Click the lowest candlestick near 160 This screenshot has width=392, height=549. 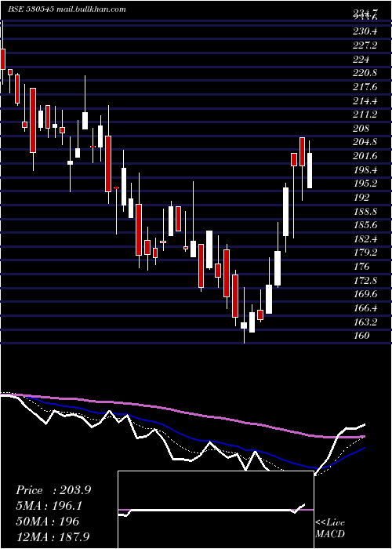pyautogui.click(x=244, y=325)
